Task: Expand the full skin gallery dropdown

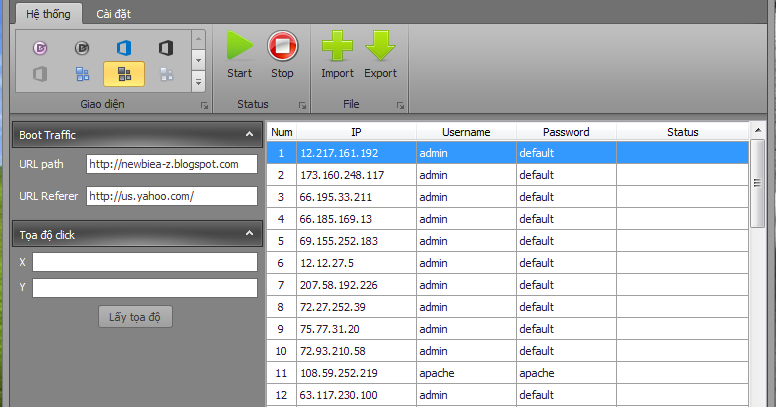Action: point(198,82)
